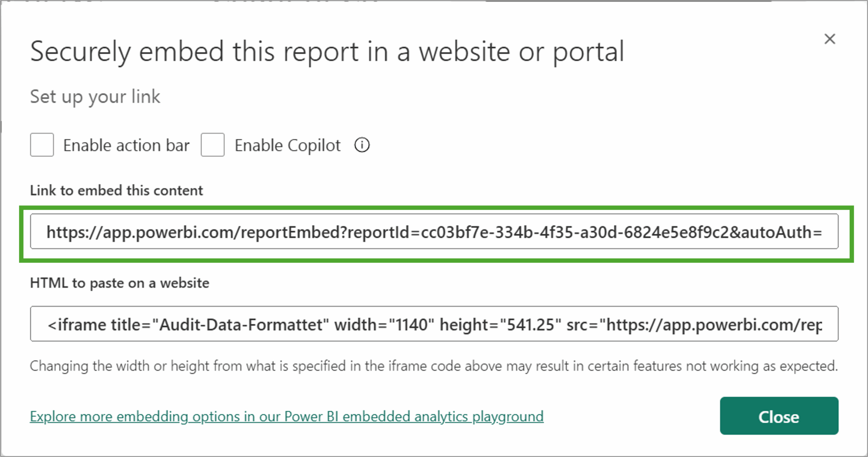Image resolution: width=868 pixels, height=457 pixels.
Task: Place cursor on the reportId value in URL
Action: point(574,232)
